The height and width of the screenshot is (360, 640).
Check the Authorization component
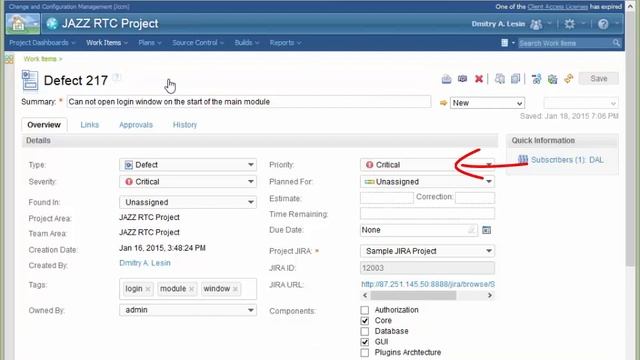tap(364, 310)
